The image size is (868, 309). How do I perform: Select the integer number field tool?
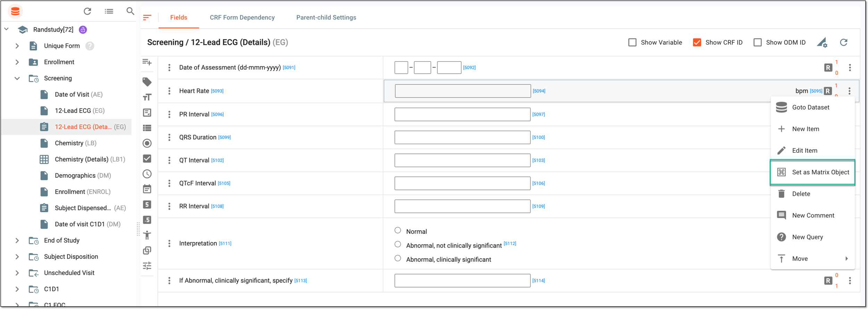[x=147, y=204]
